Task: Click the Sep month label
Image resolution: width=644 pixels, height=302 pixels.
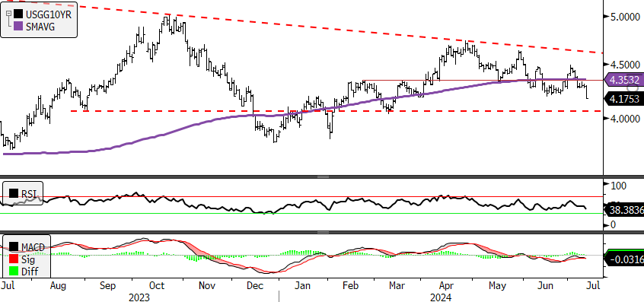Action: (x=107, y=285)
